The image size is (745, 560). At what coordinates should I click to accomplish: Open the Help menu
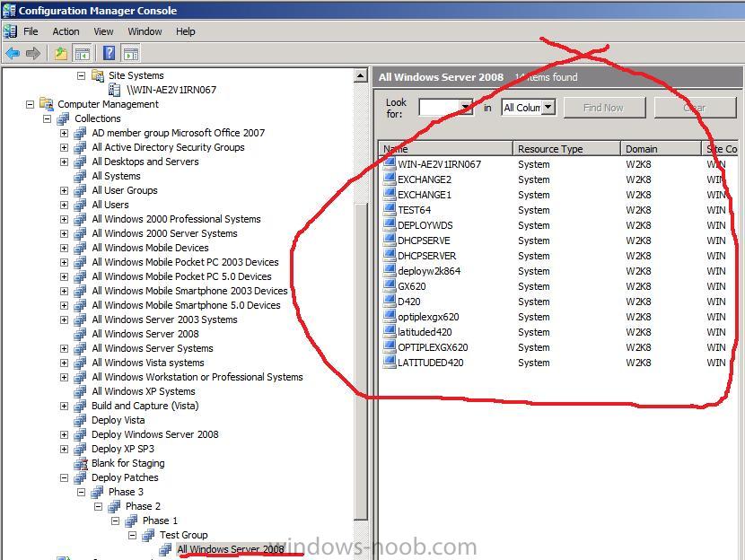tap(185, 31)
